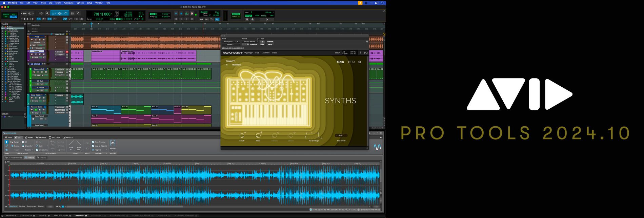The height and width of the screenshot is (218, 644).
Task: Select the Grabber hand tool
Action: 66,13
